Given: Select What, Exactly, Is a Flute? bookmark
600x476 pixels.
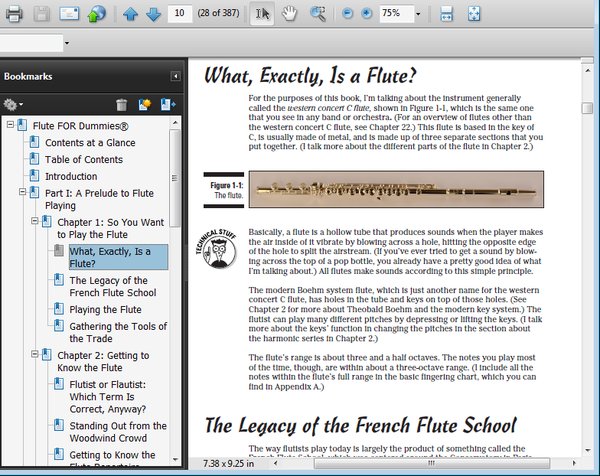Looking at the screenshot, I should (x=118, y=257).
